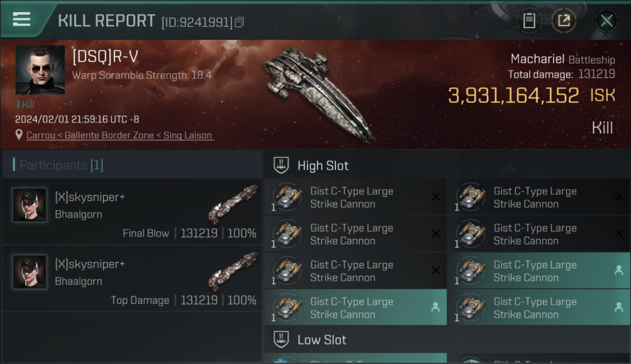Click the Low Slot shield icon

[282, 339]
